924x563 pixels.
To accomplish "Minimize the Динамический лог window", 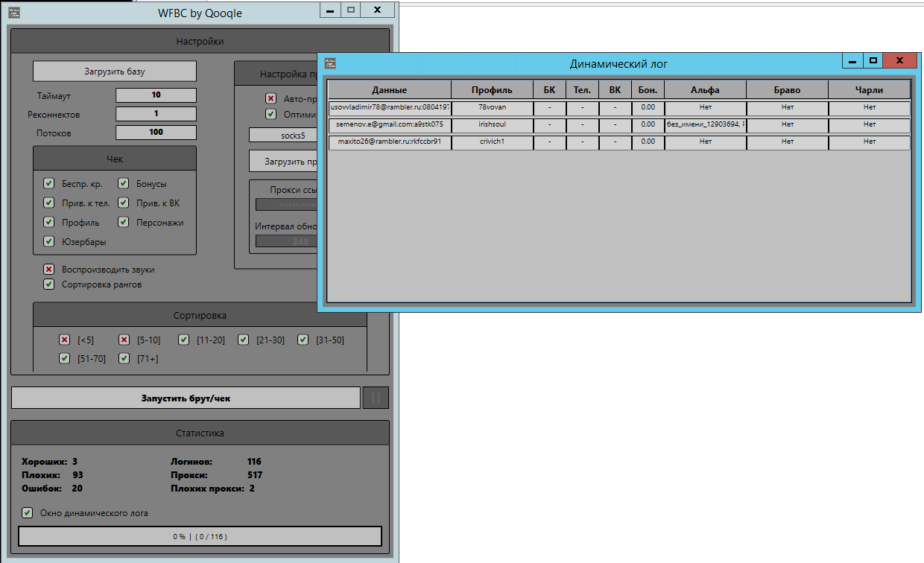I will pos(852,61).
